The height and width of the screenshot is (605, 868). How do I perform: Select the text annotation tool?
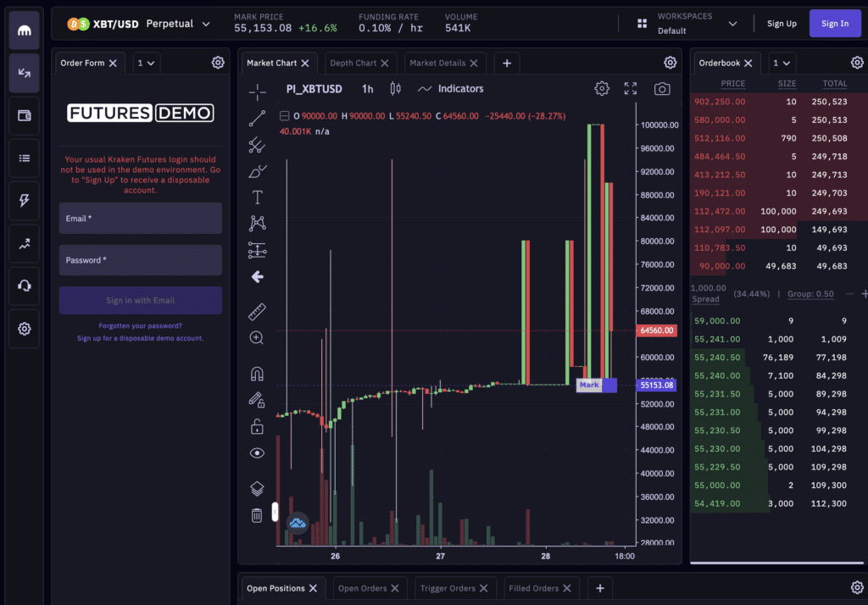[x=257, y=197]
